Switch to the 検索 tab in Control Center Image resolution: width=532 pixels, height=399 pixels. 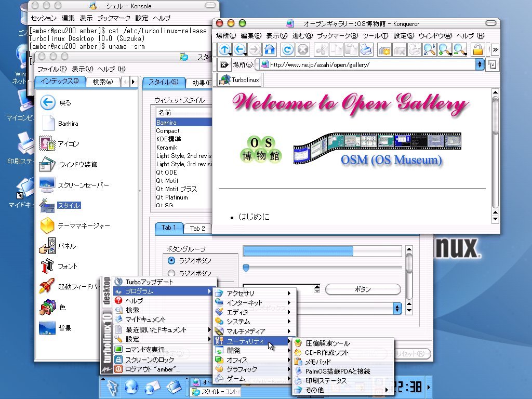tap(103, 82)
